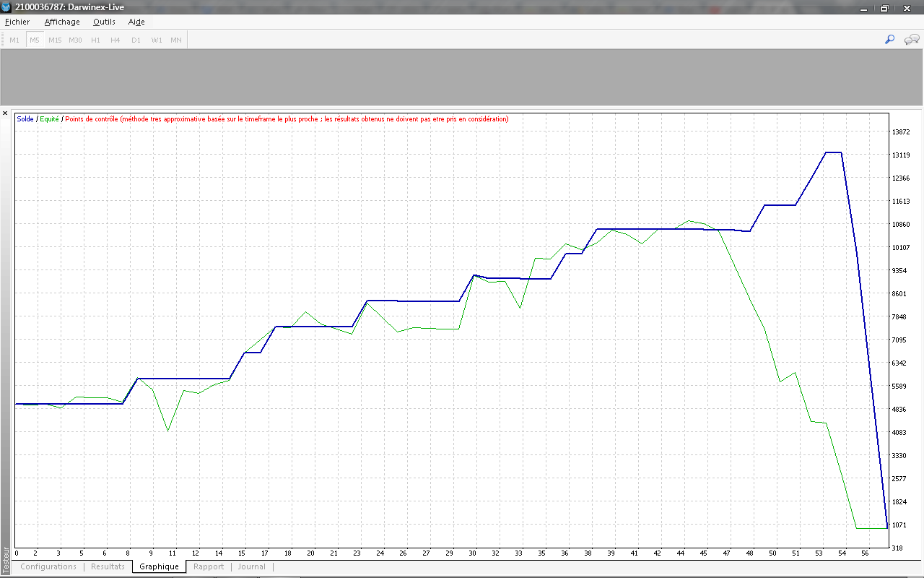Open the Fichier menu
924x578 pixels.
17,22
